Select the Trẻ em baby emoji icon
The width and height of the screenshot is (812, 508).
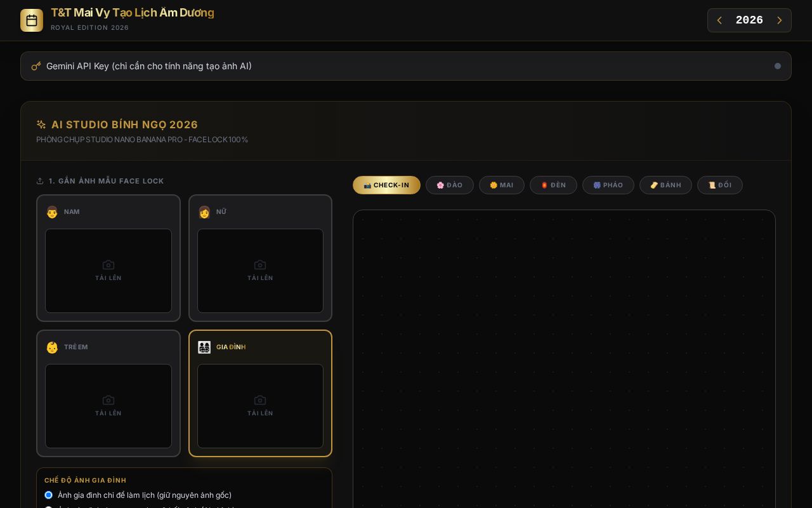pos(52,347)
